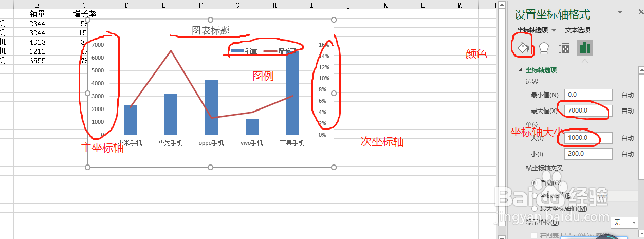Open the 设置坐标轴格式 pane options arrow
The image size is (644, 239).
point(620,12)
